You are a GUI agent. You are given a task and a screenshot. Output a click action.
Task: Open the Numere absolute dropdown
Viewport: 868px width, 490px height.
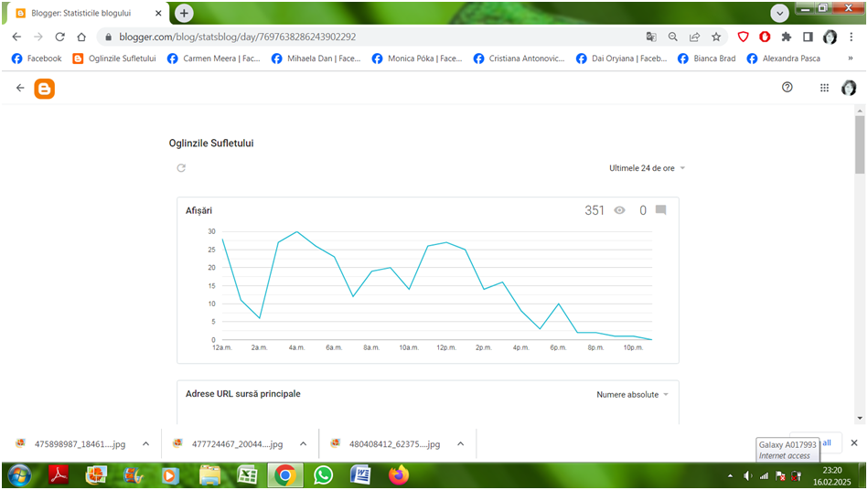click(x=633, y=394)
